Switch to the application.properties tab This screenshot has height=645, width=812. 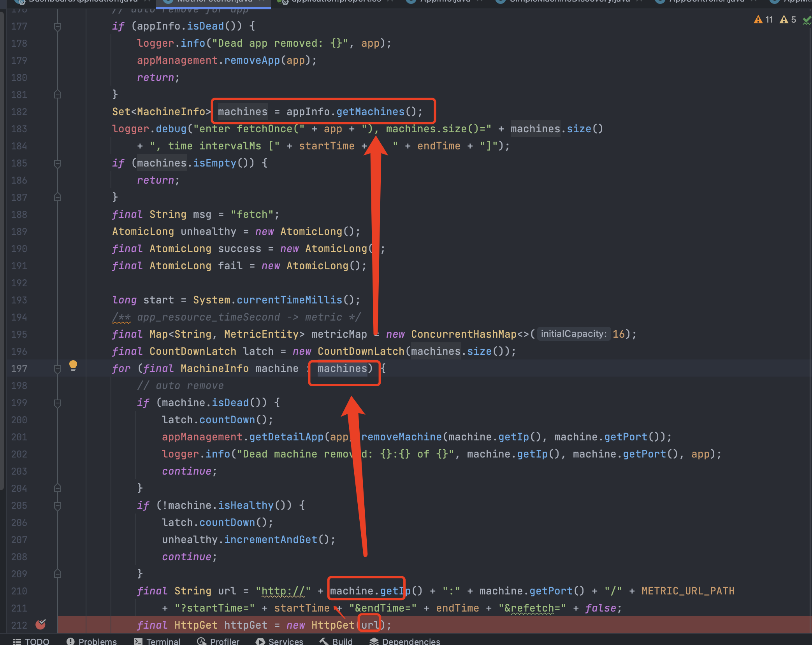tap(336, 2)
